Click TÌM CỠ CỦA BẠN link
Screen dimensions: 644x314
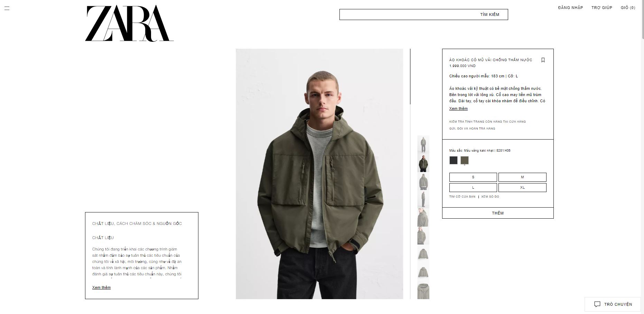point(462,197)
